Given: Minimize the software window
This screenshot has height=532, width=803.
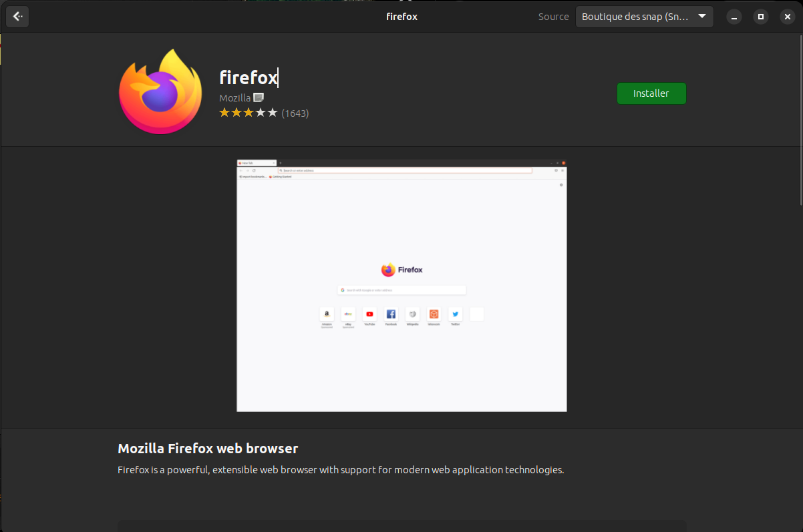Looking at the screenshot, I should pyautogui.click(x=735, y=17).
